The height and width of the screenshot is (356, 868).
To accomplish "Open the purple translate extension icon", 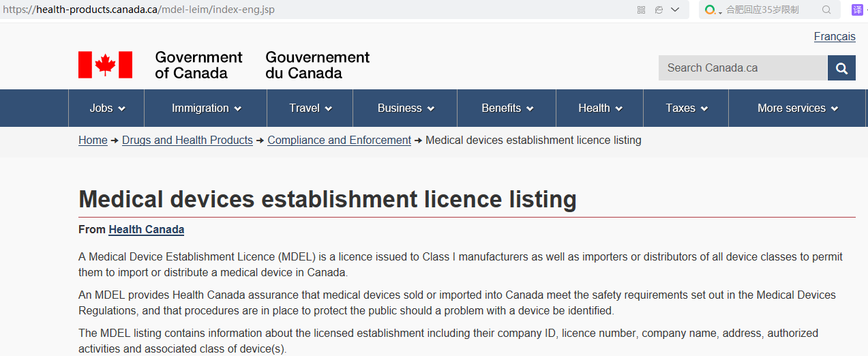I will [857, 10].
